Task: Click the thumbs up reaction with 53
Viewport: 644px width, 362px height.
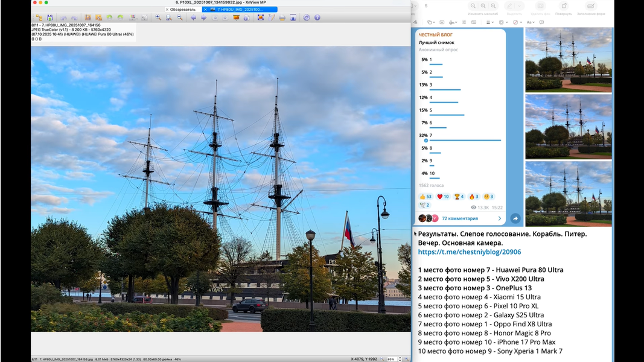Action: click(x=426, y=197)
